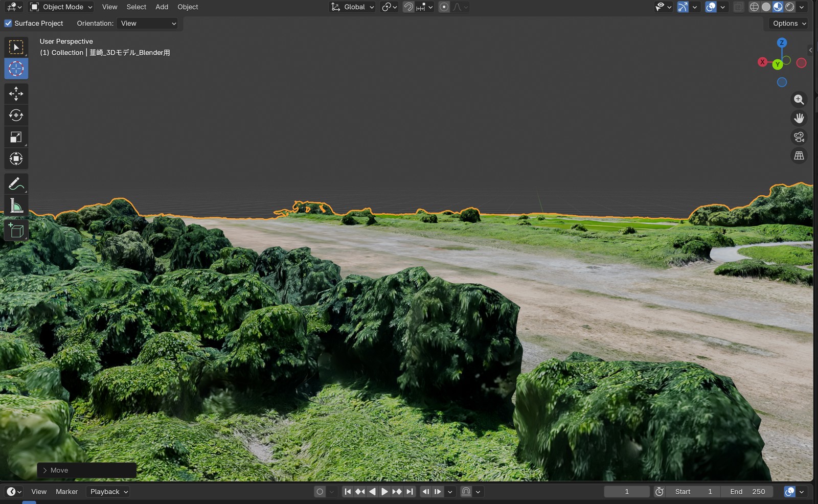Open the Add menu

tap(162, 7)
